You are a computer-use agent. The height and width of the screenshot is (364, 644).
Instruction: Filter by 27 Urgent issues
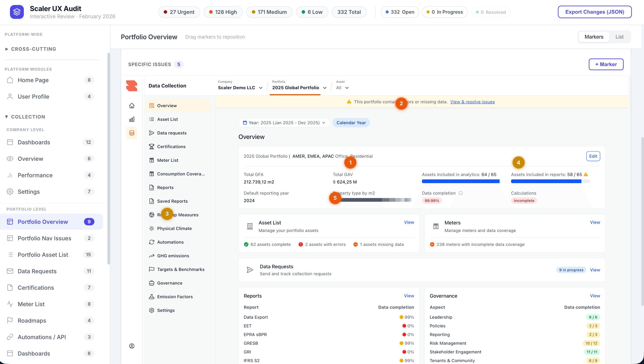(x=179, y=12)
